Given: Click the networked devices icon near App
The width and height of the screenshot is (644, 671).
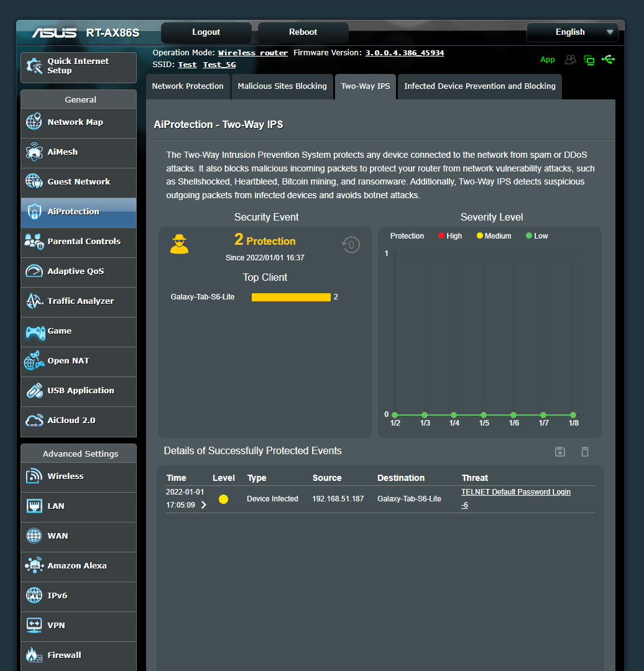Looking at the screenshot, I should [589, 60].
